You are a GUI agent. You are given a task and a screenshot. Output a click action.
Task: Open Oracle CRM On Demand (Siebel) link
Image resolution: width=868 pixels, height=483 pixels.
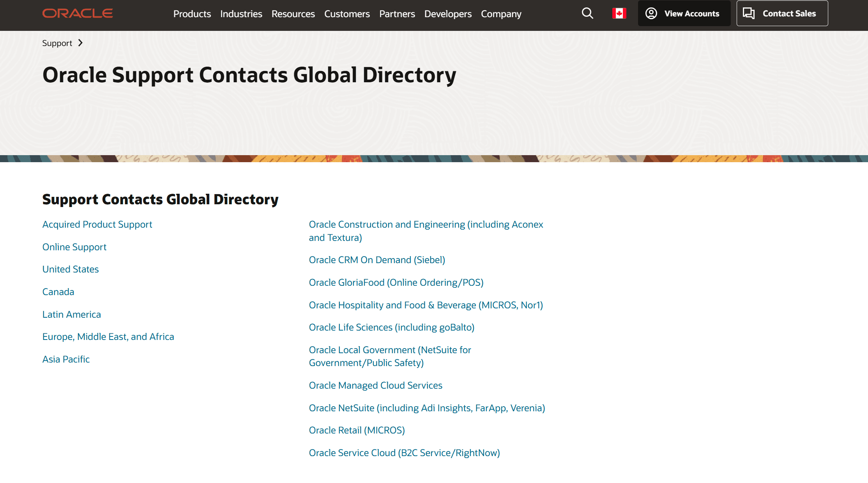pos(377,260)
